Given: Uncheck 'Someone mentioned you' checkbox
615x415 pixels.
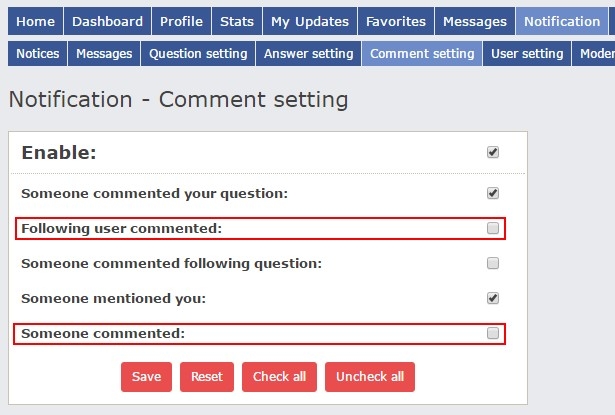Looking at the screenshot, I should (x=493, y=298).
